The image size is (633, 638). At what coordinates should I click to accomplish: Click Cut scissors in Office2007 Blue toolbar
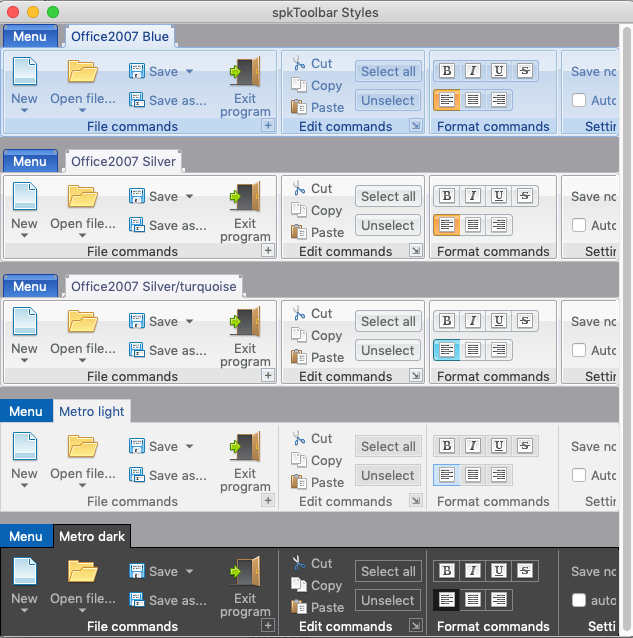click(299, 63)
